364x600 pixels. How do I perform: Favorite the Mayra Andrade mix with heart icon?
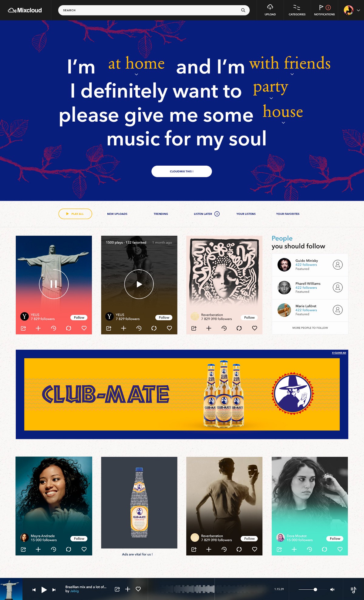[x=84, y=549]
